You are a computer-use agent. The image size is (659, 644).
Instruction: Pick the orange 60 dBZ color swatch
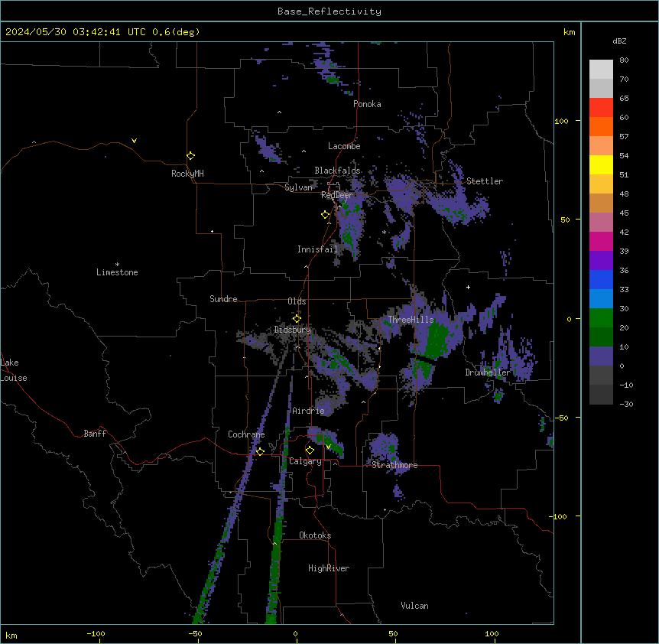click(601, 126)
